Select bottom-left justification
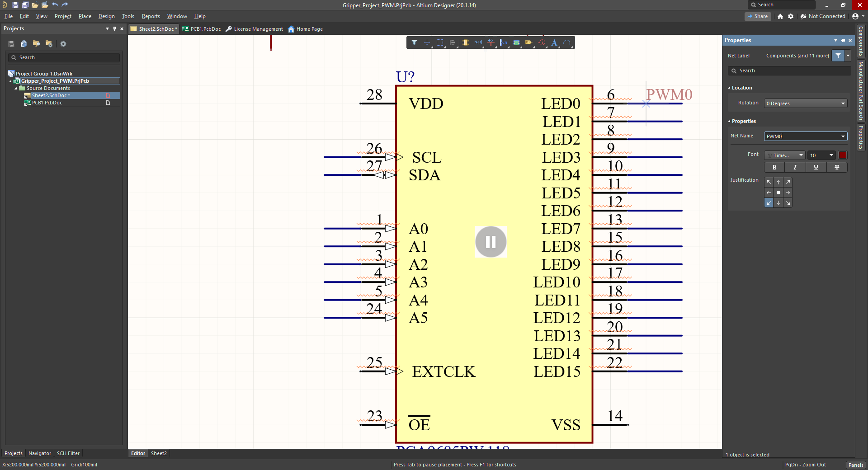 (769, 203)
